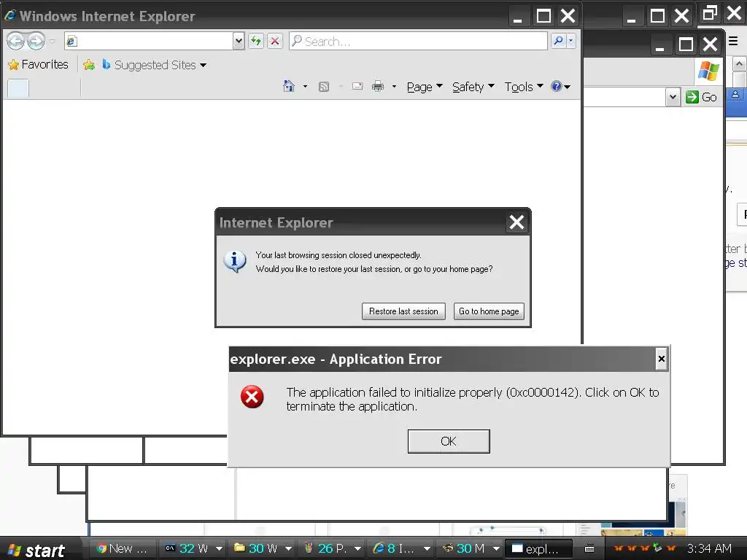The height and width of the screenshot is (560, 747).
Task: Open the Safety menu
Action: pos(473,87)
